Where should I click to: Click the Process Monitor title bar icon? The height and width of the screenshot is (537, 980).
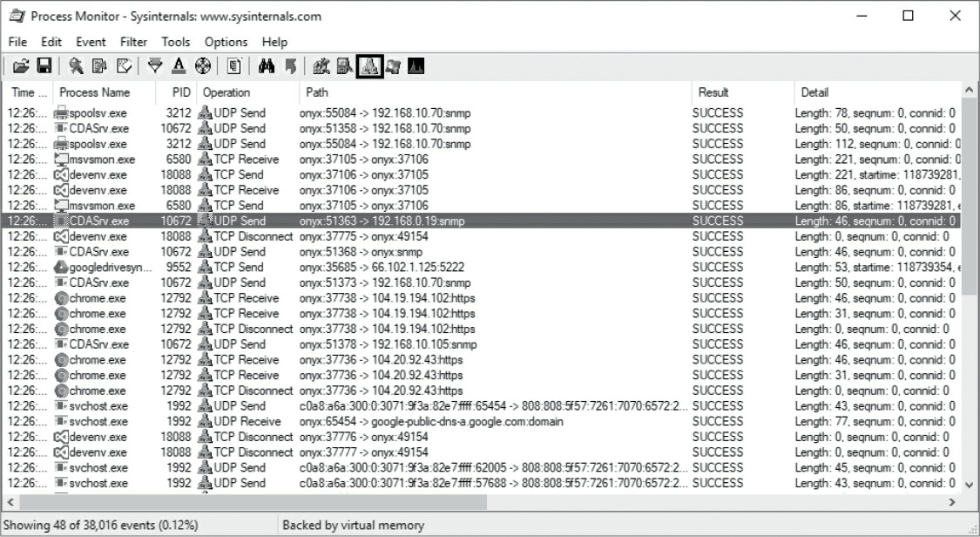click(x=17, y=16)
